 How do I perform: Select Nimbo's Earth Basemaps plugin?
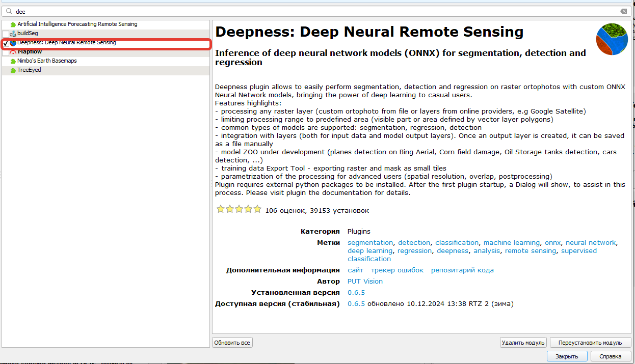tap(105, 61)
